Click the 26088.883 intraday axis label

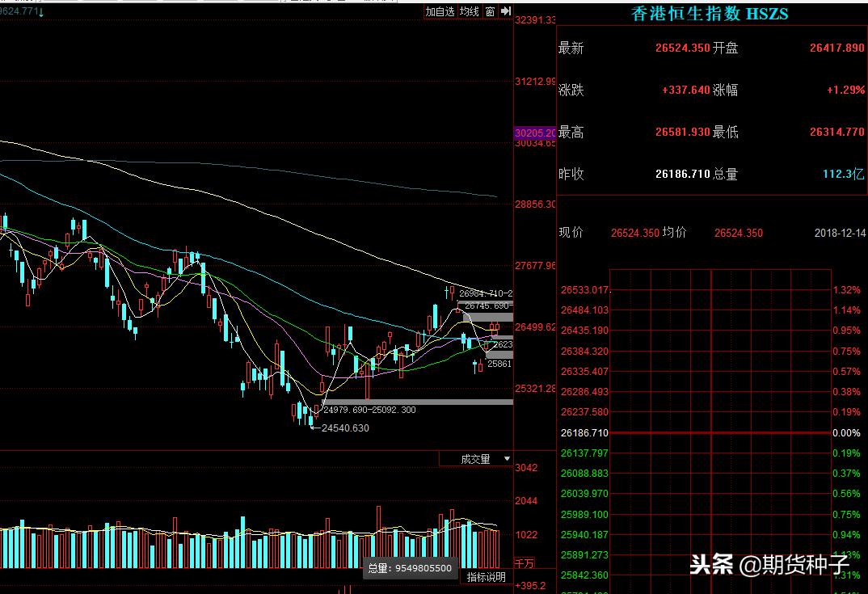pyautogui.click(x=584, y=474)
